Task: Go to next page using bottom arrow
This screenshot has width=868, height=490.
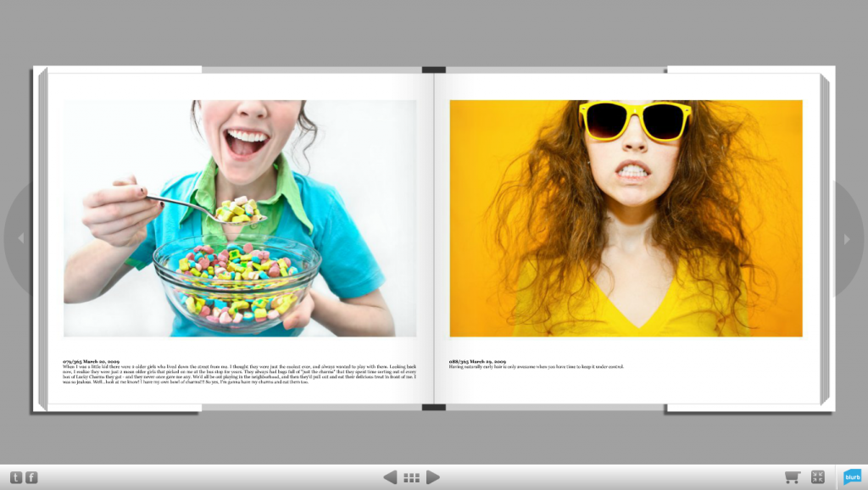Action: (432, 477)
